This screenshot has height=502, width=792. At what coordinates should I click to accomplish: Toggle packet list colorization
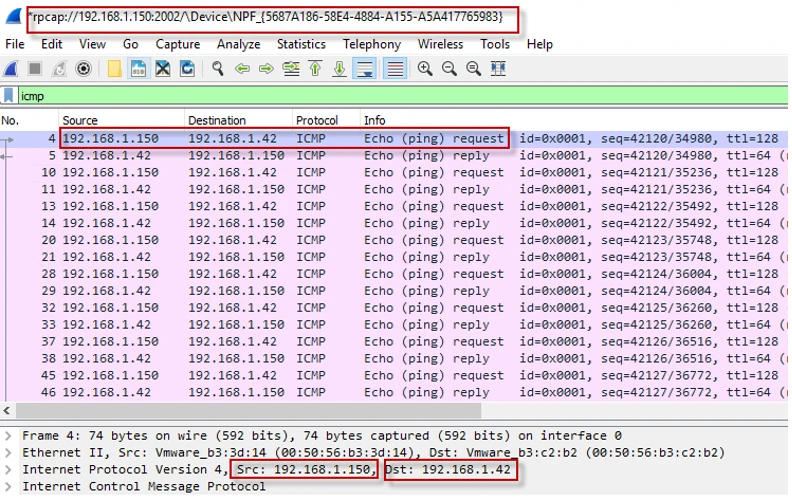[x=395, y=69]
